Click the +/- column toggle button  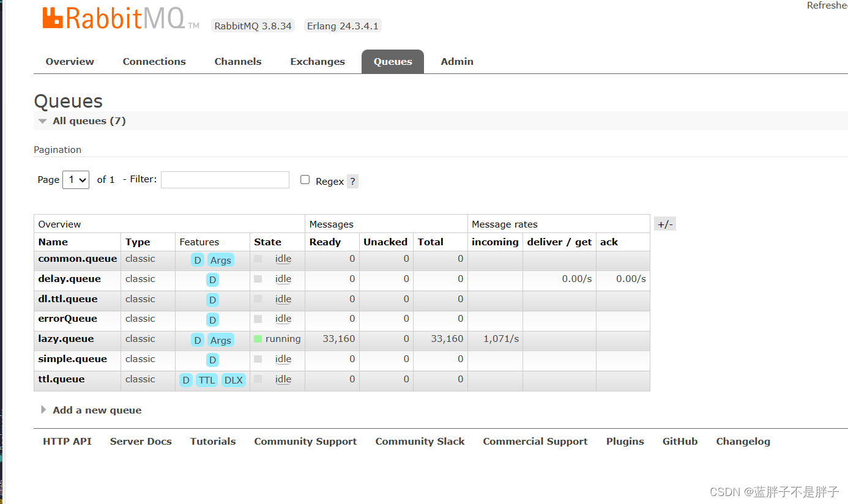(x=665, y=224)
